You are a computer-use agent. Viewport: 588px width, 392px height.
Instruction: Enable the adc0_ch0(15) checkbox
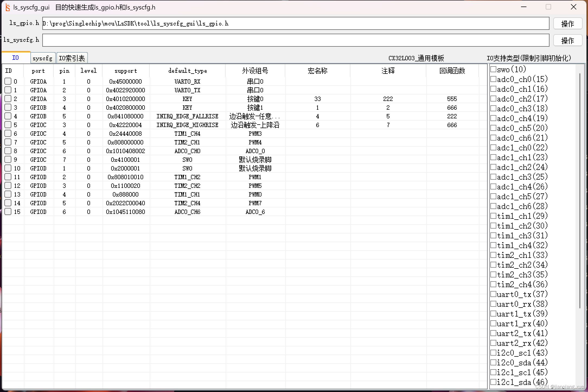[493, 79]
